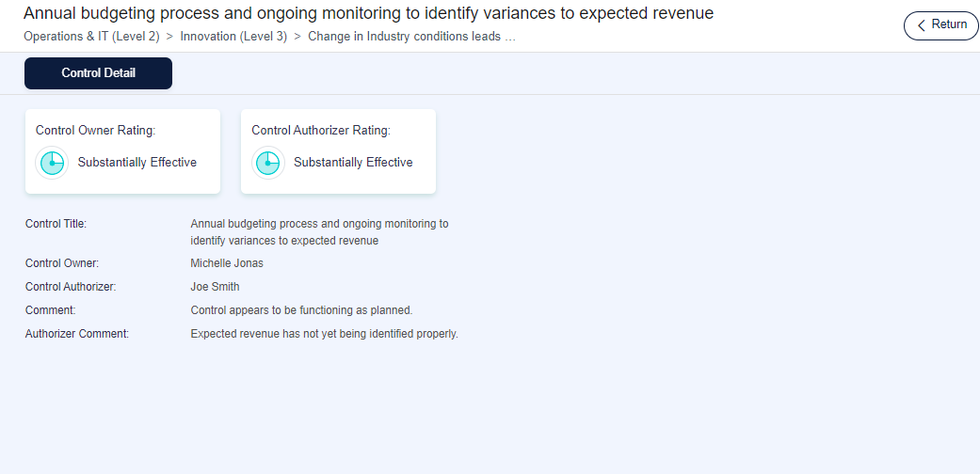The image size is (980, 474).
Task: Click the Control Authorizer Rating label
Action: [321, 131]
